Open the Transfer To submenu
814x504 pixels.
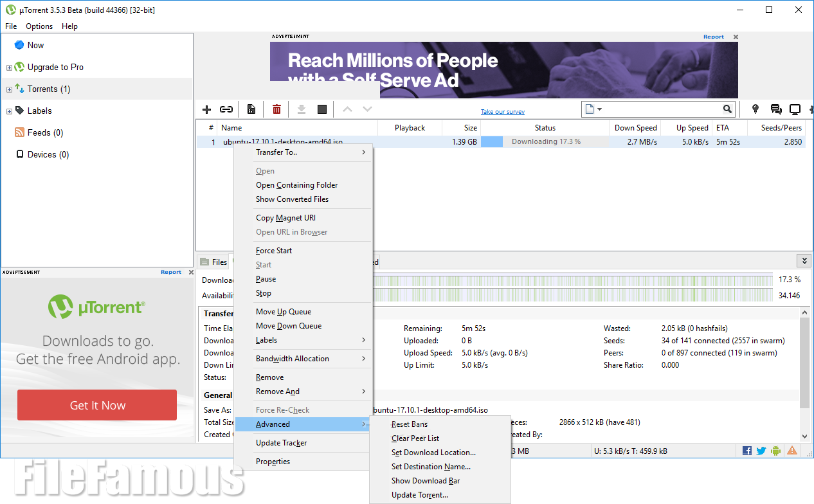[303, 152]
